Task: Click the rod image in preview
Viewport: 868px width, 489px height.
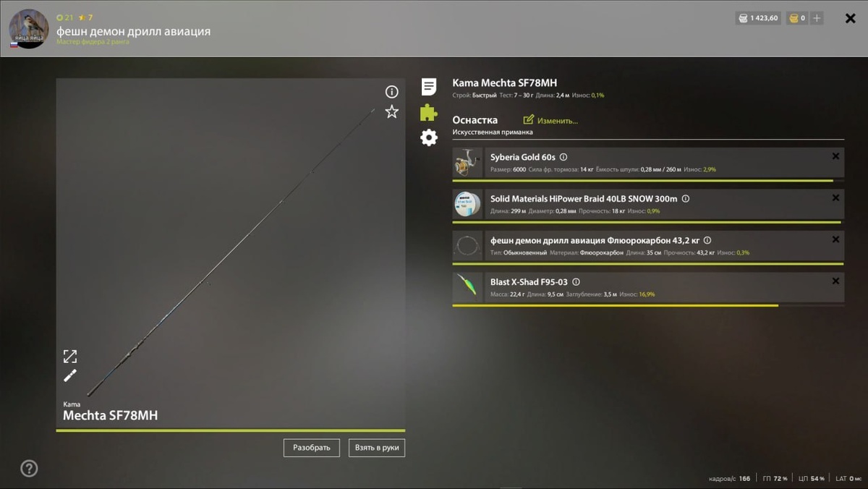Action: coord(231,252)
